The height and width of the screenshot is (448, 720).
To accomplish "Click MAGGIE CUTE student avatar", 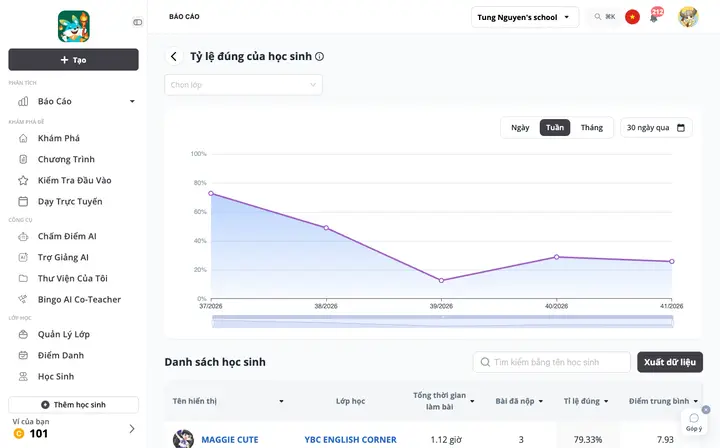I will (183, 439).
